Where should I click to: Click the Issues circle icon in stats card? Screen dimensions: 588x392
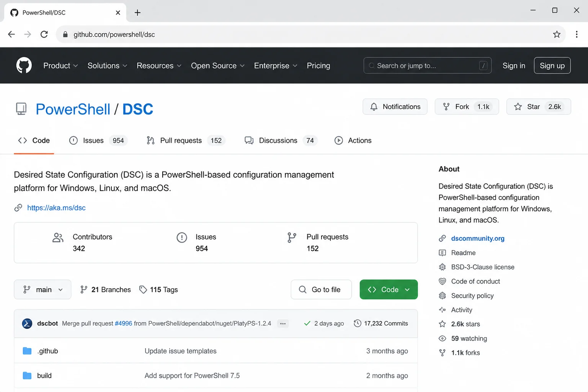[182, 238]
